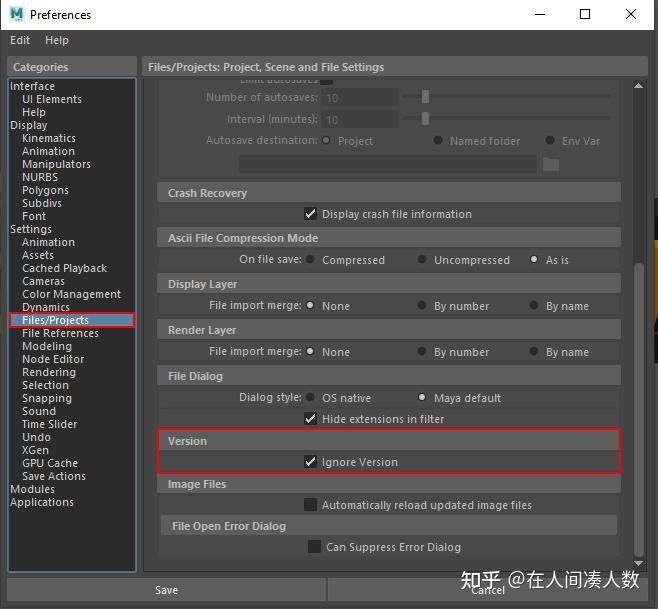The image size is (658, 609).
Task: Set Render Layer merge to By name
Action: (x=534, y=351)
